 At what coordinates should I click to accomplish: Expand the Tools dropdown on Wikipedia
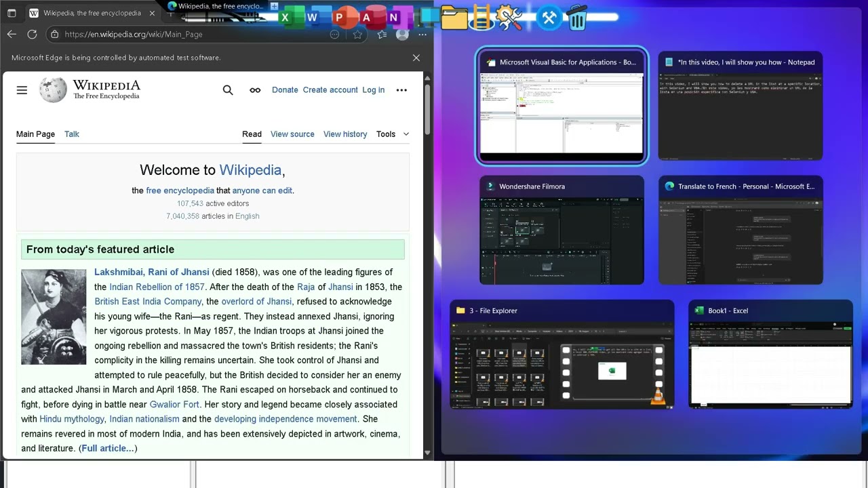(393, 134)
